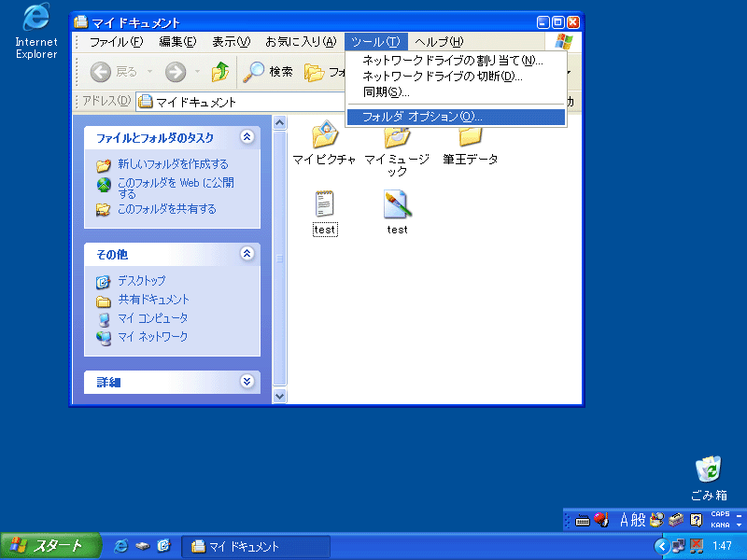Click the network computers tray icon
Image resolution: width=747 pixels, height=560 pixels.
pos(679,546)
